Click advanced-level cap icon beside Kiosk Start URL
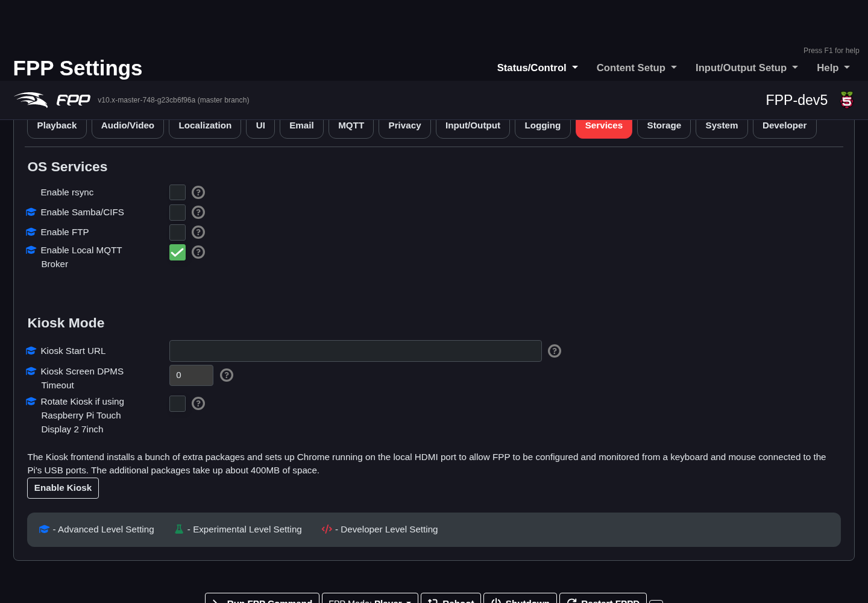868x603 pixels. [31, 351]
